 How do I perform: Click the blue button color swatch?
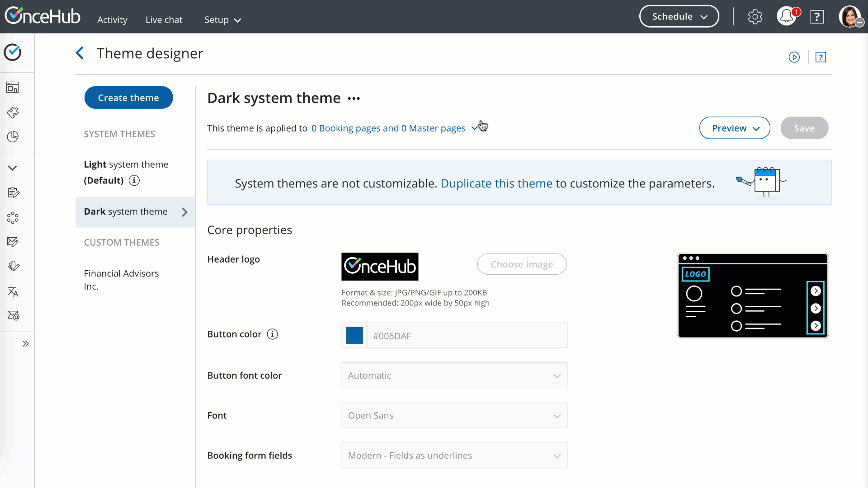[x=354, y=336]
